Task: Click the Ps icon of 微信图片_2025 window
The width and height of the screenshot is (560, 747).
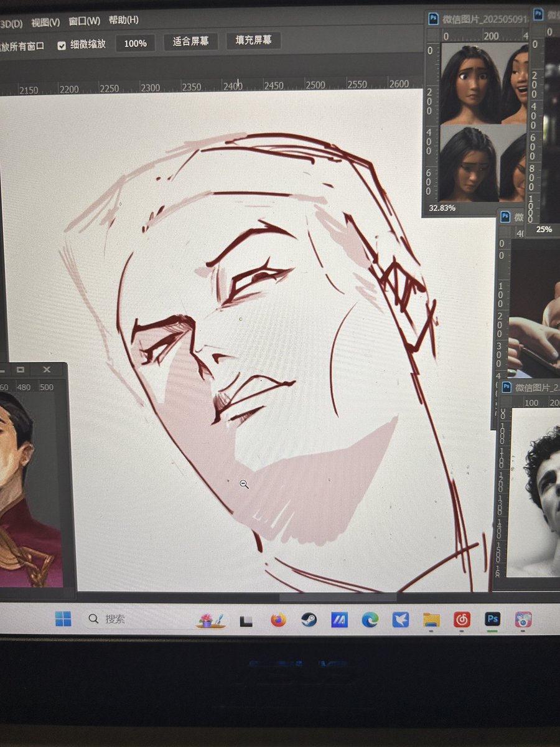Action: coord(434,19)
